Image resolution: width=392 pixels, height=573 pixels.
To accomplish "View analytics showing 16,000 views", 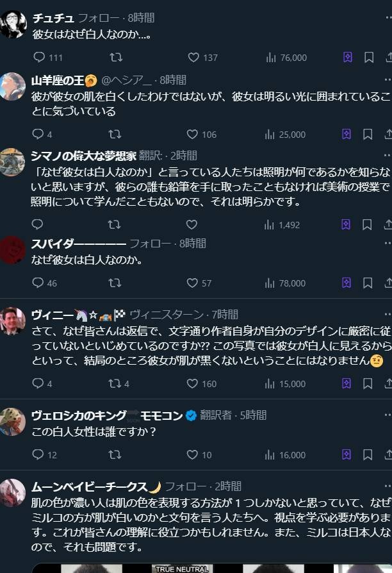I will [285, 455].
